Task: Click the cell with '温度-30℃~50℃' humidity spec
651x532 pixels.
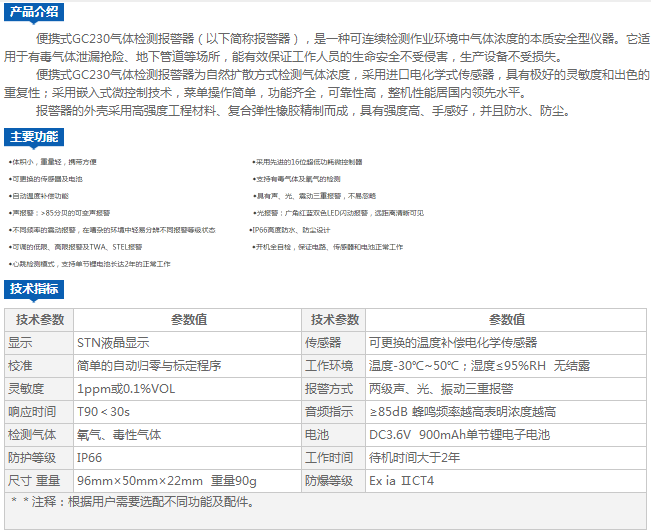Action: coord(506,366)
